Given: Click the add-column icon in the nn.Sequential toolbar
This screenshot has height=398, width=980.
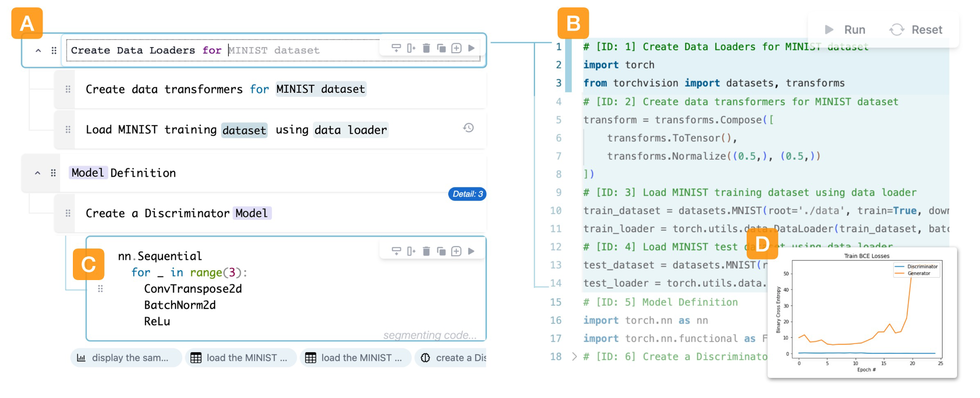Looking at the screenshot, I should click(411, 251).
